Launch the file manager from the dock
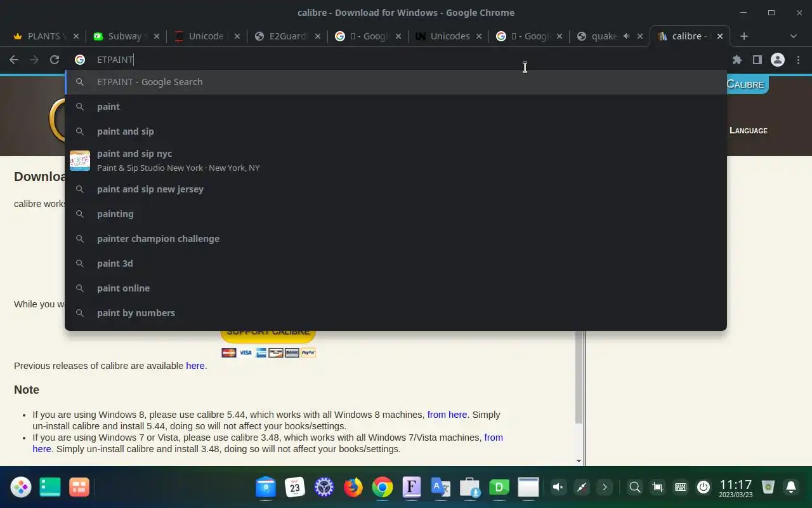This screenshot has width=812, height=508. [x=266, y=487]
